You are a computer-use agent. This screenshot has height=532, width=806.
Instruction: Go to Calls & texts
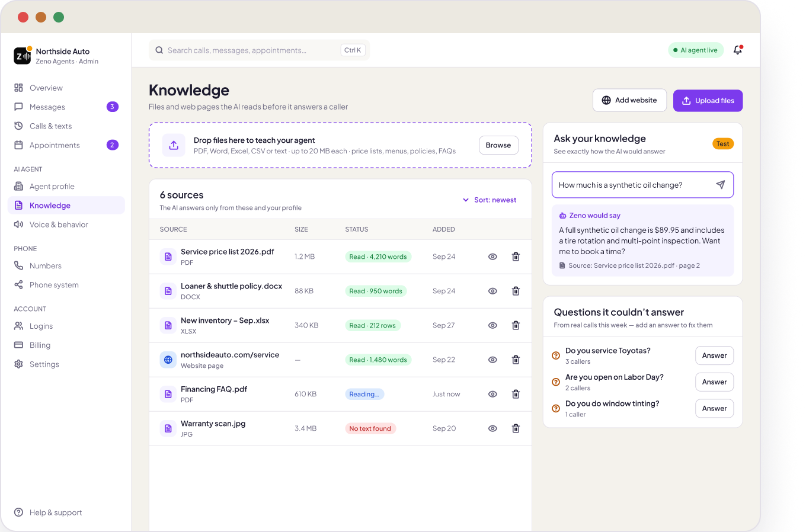[x=66, y=126]
